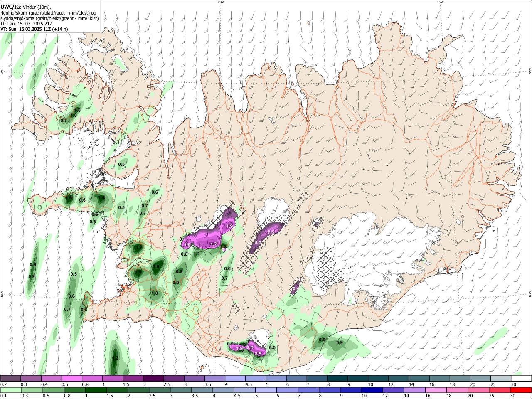Select the dark teal snow swatch labeled 8
The width and height of the screenshot is (532, 399).
pyautogui.click(x=337, y=378)
